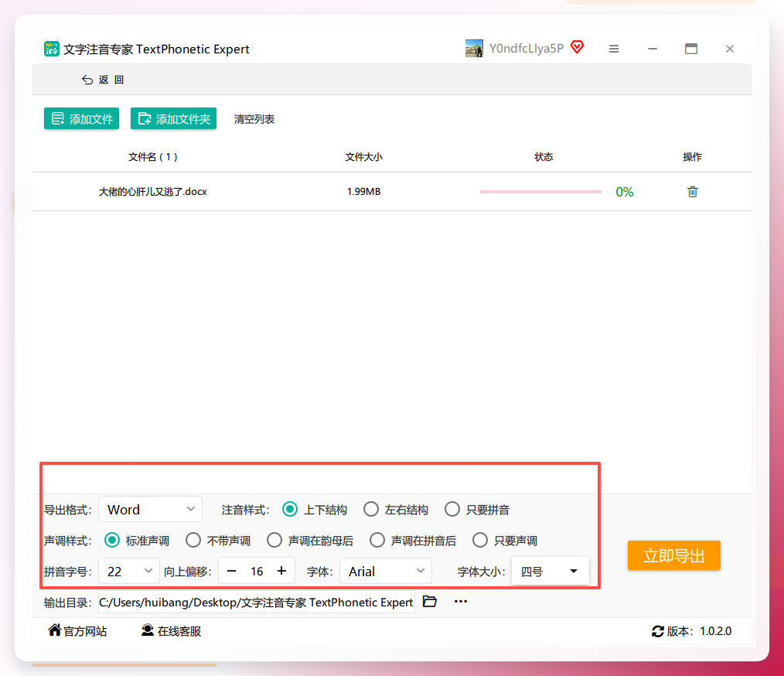Open the 拼音字号 size 22 dropdown
This screenshot has width=784, height=676.
[129, 571]
